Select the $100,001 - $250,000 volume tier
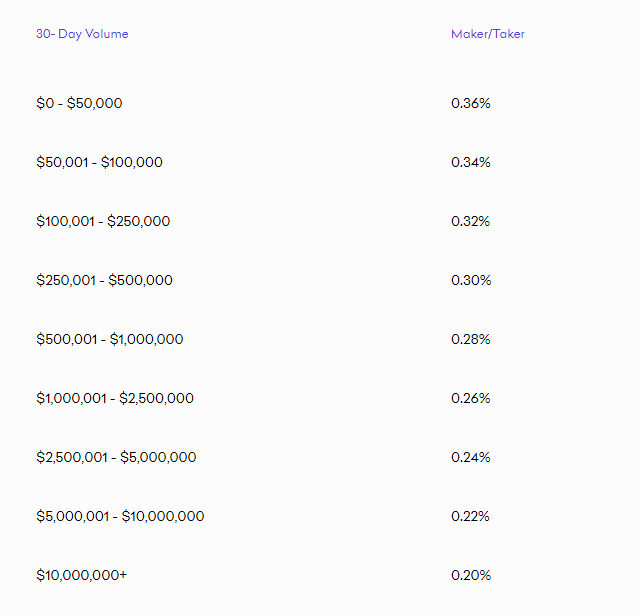 [x=103, y=221]
